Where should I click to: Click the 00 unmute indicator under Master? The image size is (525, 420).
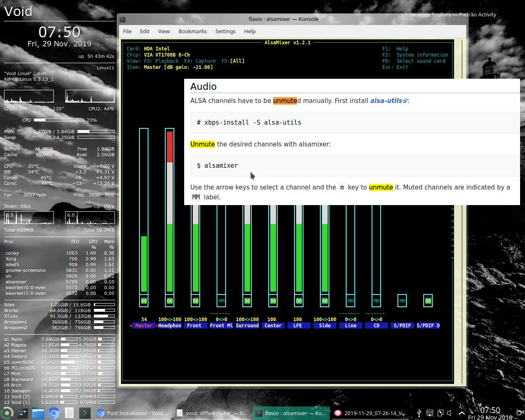pos(144,301)
